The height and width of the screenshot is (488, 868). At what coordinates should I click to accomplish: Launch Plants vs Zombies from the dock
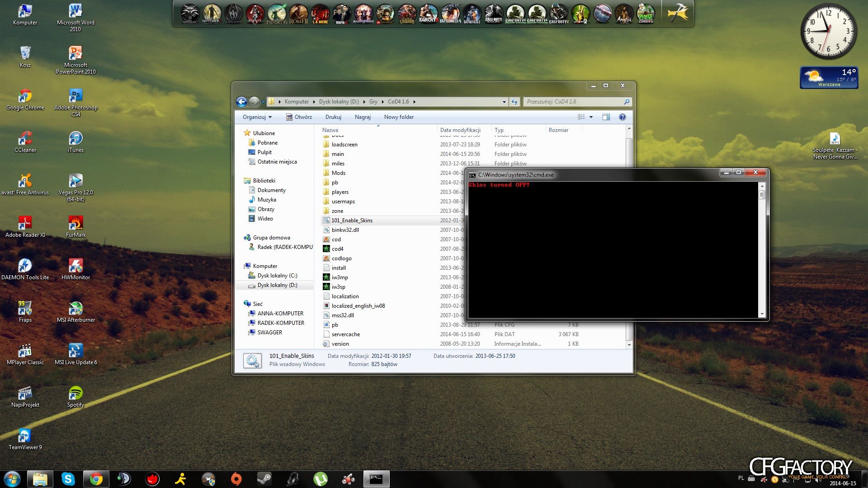(646, 14)
